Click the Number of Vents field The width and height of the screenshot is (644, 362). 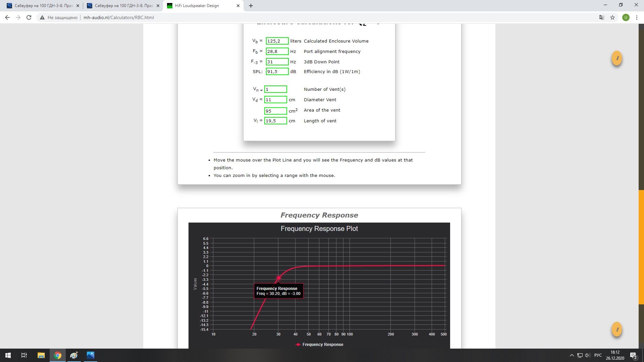coord(275,89)
